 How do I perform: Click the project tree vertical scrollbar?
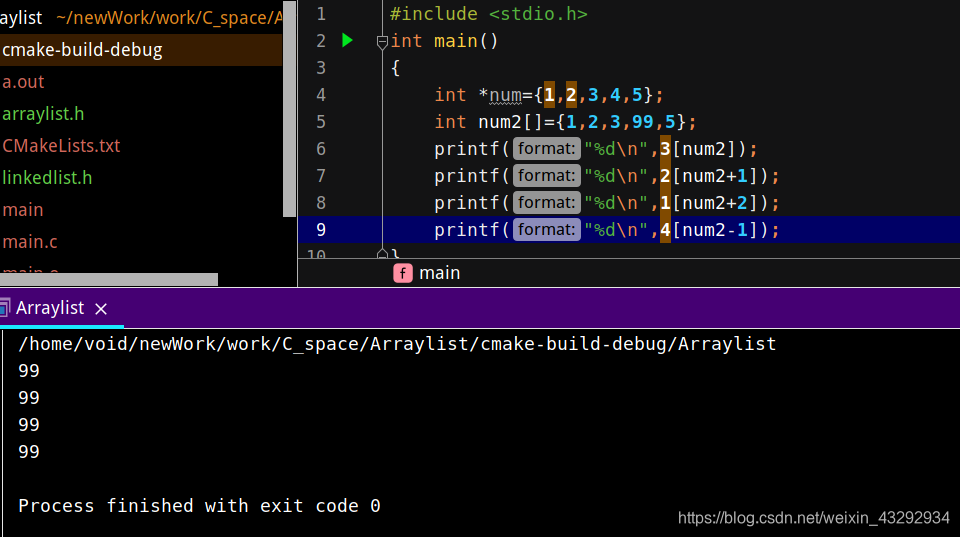[x=289, y=109]
